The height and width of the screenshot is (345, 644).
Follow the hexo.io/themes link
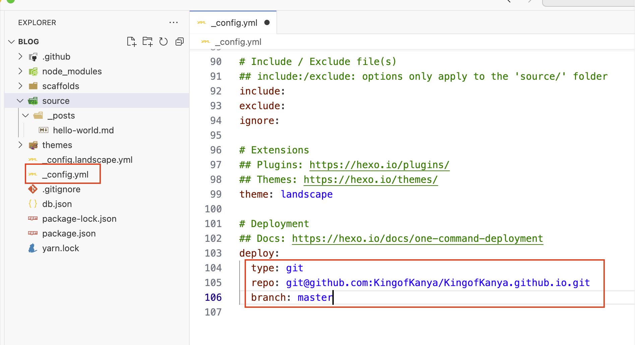[371, 180]
